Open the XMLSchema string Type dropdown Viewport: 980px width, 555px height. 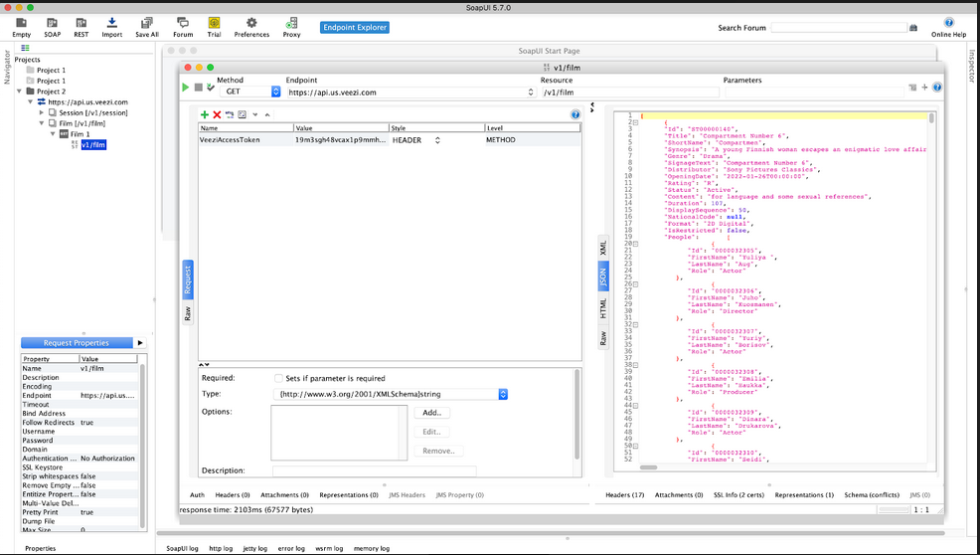click(502, 394)
